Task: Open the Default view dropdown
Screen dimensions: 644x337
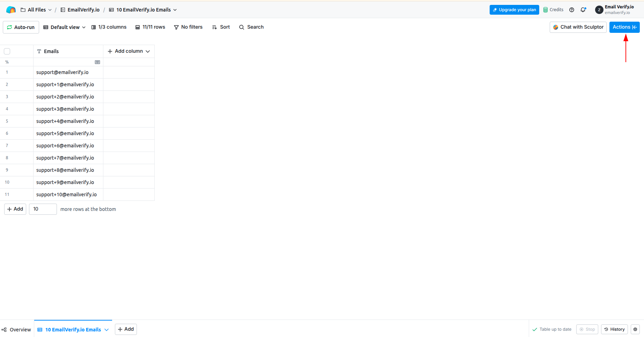Action: [64, 27]
